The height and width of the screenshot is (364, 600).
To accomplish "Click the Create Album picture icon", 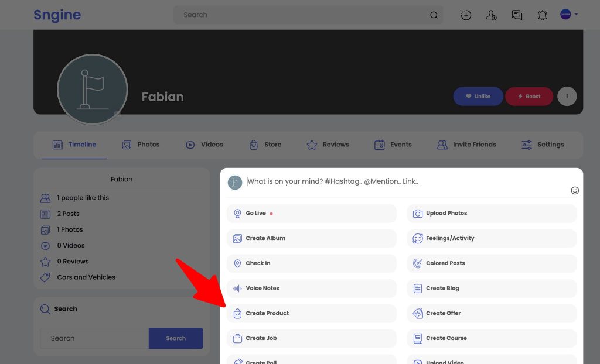I will pyautogui.click(x=237, y=238).
